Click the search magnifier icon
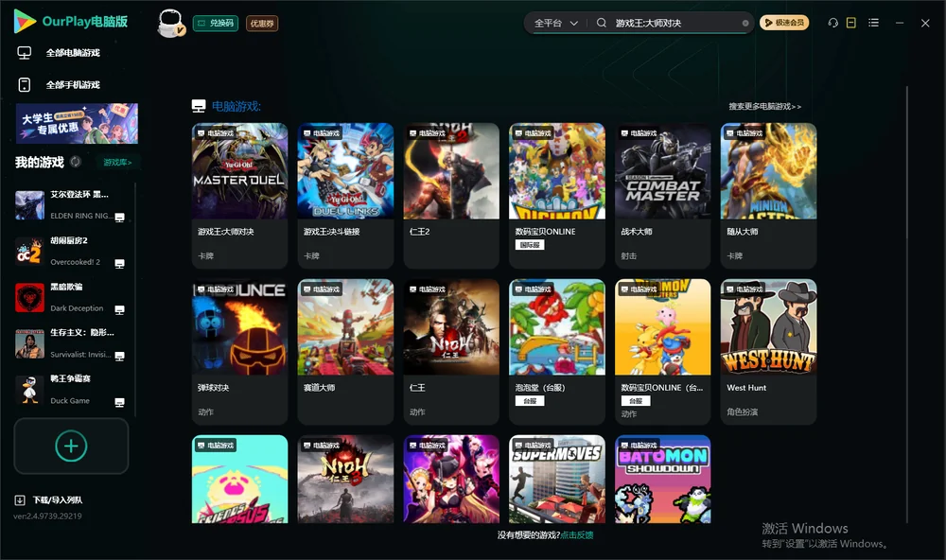The image size is (946, 560). tap(601, 23)
